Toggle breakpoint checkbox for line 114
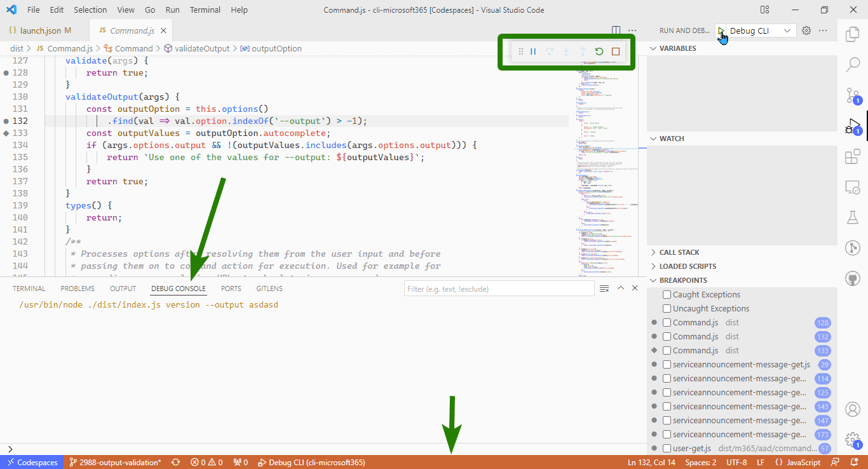The width and height of the screenshot is (868, 469). (x=667, y=379)
